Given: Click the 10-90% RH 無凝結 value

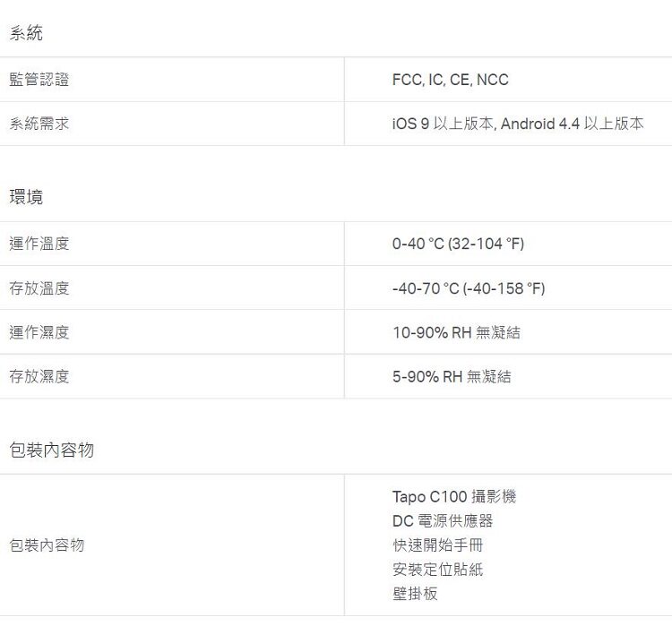Looking at the screenshot, I should click(x=456, y=332).
